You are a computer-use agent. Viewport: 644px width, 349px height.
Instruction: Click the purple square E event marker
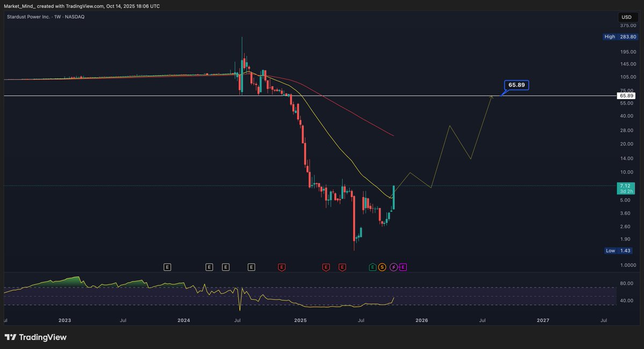403,266
